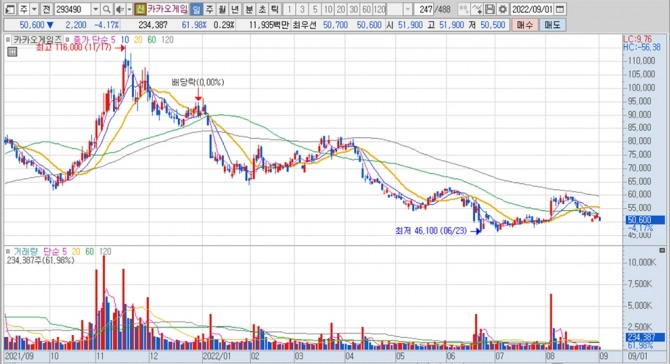Screen dimensions: 670x364
Task: Expand the stock code history dropdown
Action: pos(96,9)
